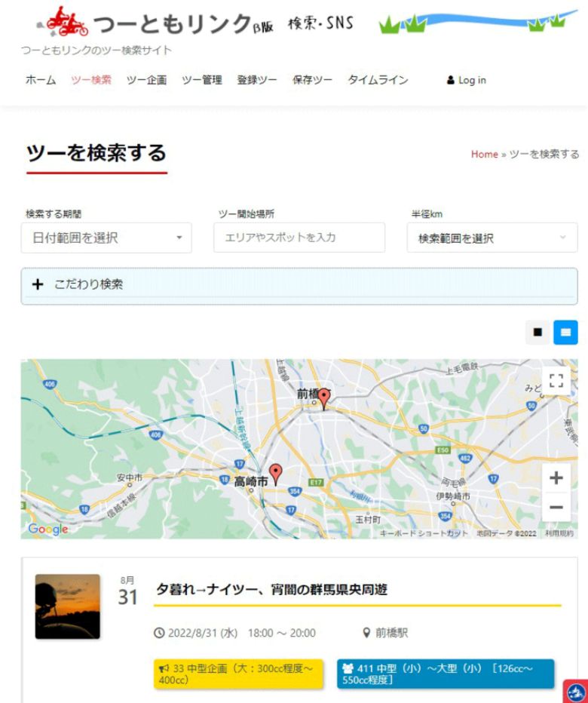Screen dimensions: 588x703
Task: Click the Google logo on the map
Action: (x=48, y=530)
